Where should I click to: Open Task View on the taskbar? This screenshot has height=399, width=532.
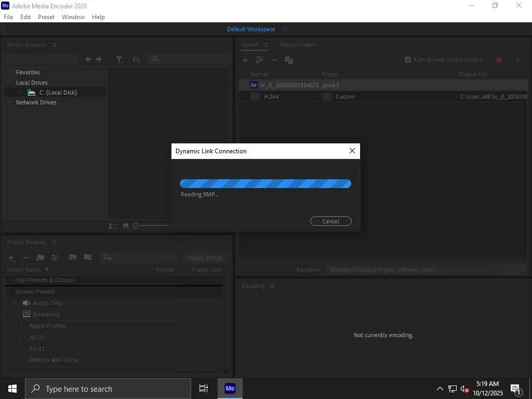coord(204,389)
